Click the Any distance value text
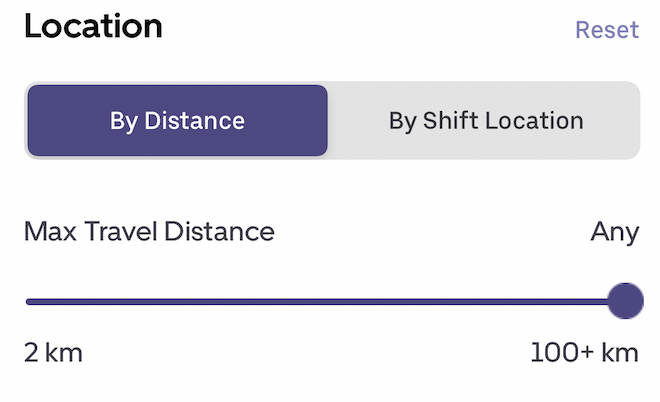The height and width of the screenshot is (402, 660). tap(614, 232)
